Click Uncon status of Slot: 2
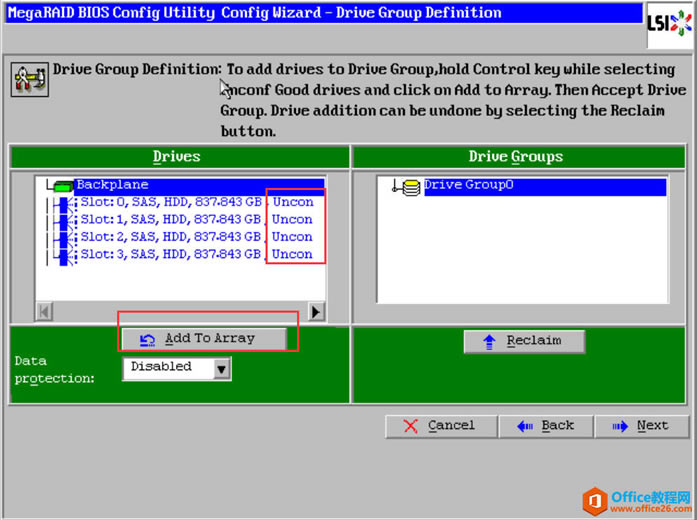 pyautogui.click(x=292, y=236)
